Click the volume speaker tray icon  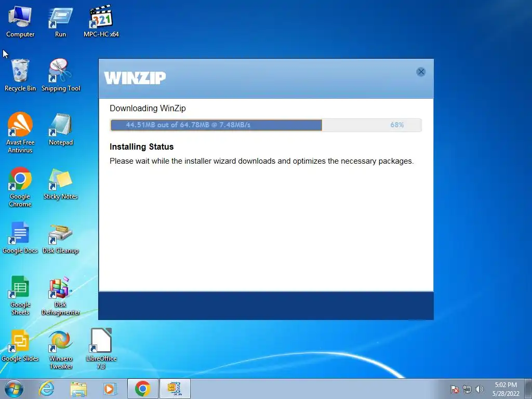[x=480, y=389]
